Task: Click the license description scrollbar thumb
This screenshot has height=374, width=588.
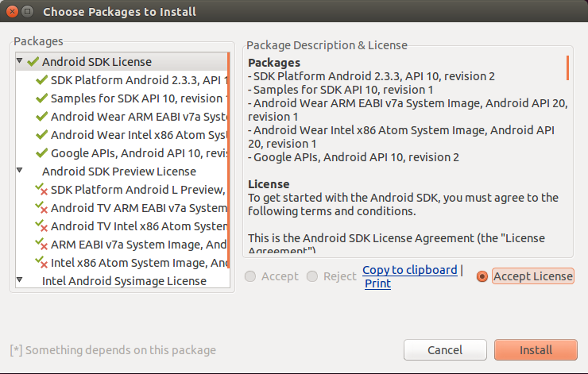Action: click(x=568, y=67)
